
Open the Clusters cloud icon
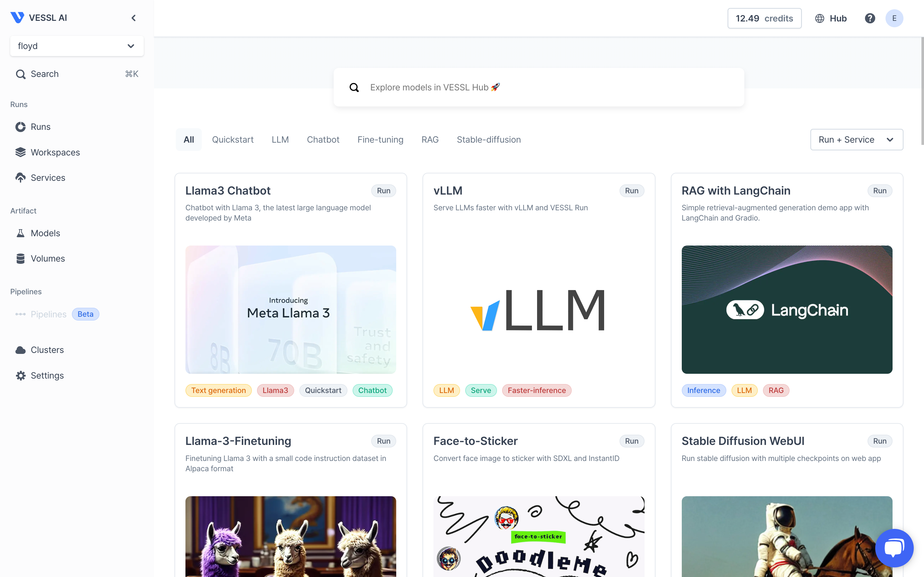[x=21, y=350]
